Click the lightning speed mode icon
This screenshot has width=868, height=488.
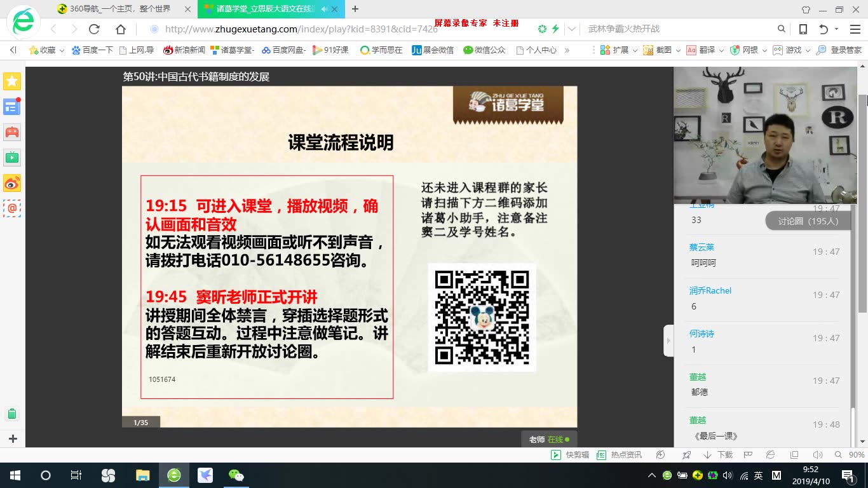pyautogui.click(x=555, y=29)
